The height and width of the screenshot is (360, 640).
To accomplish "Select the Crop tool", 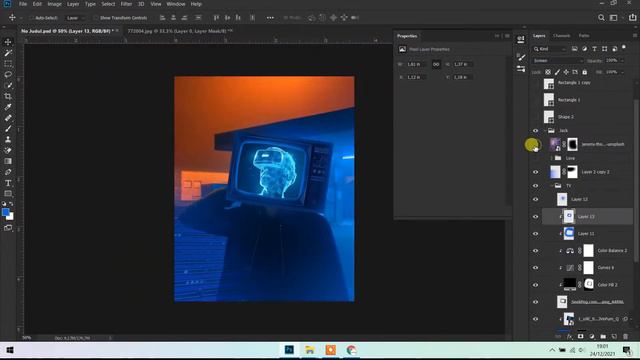I will coord(8,96).
